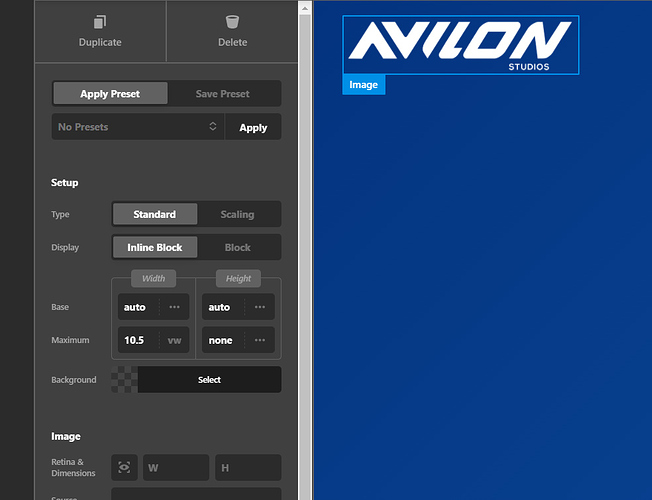Click the Delete trash icon
The image size is (652, 500).
[x=232, y=22]
